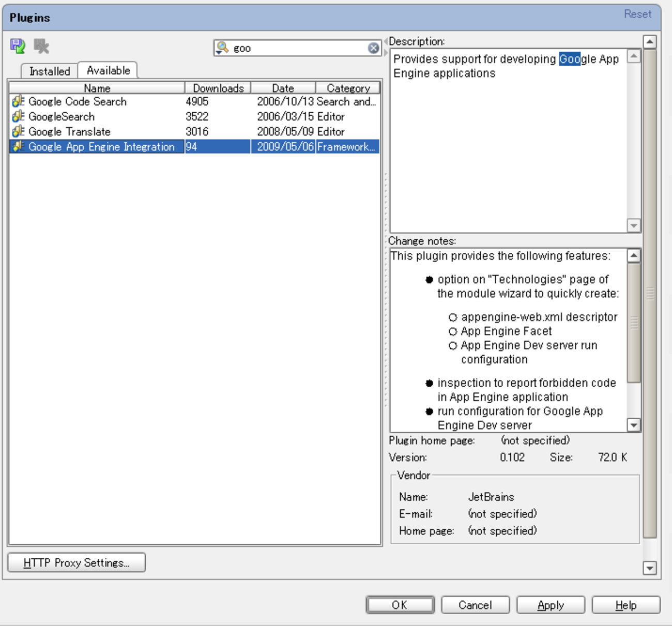Screen dimensions: 672x626
Task: Switch to the Available tab
Action: click(109, 70)
